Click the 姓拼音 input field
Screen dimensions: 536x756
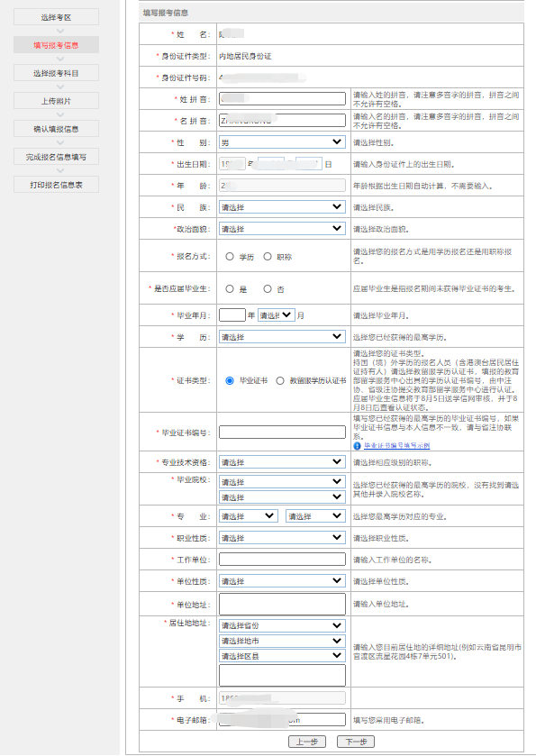click(x=282, y=98)
